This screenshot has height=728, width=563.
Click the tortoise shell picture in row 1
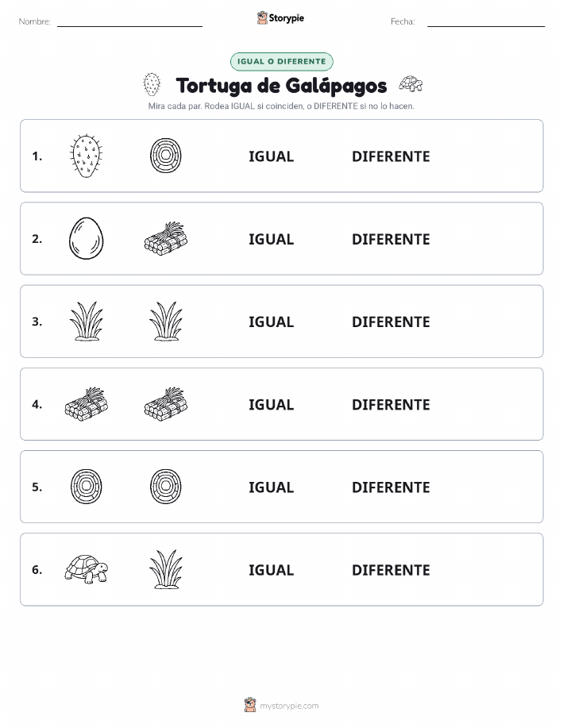coord(166,156)
